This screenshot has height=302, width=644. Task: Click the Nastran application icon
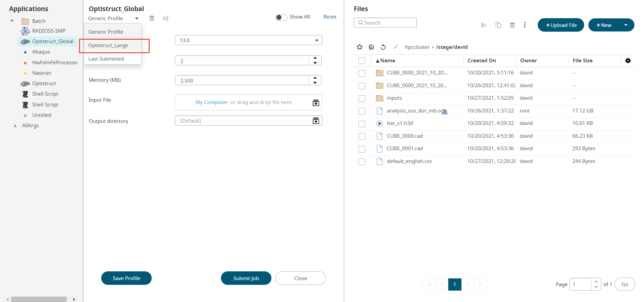pyautogui.click(x=25, y=73)
